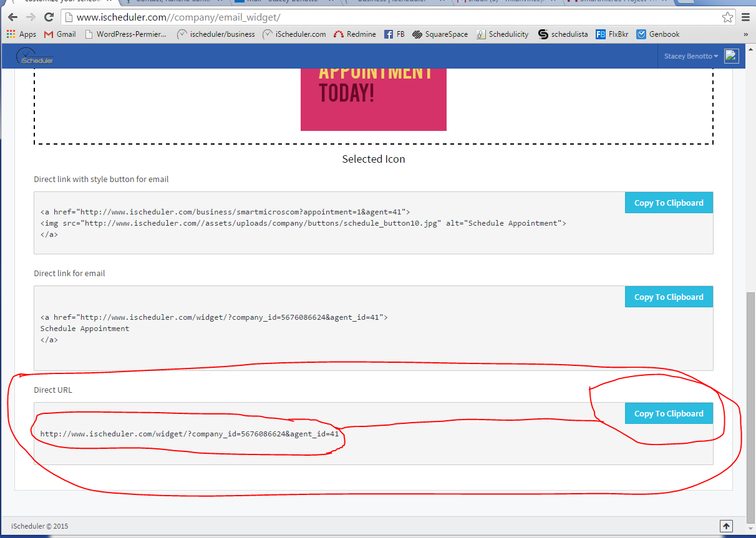Open the Schedulicity bookmark
The image size is (756, 538).
pyautogui.click(x=502, y=34)
